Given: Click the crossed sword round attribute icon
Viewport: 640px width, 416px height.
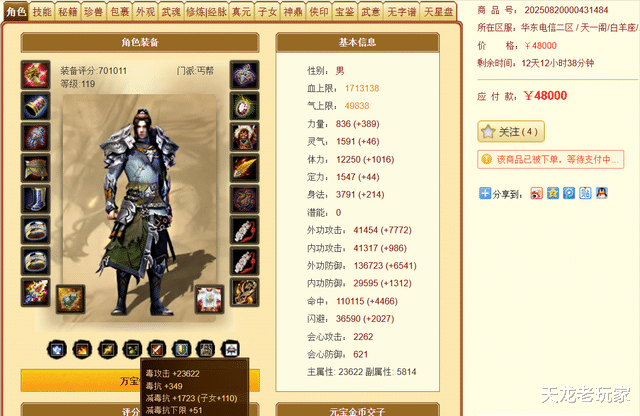Looking at the screenshot, I should click(157, 350).
